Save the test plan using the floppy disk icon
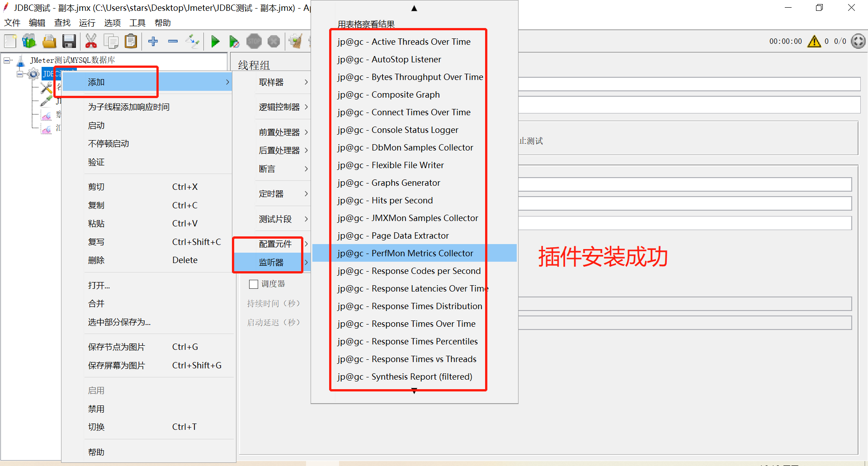 [69, 41]
